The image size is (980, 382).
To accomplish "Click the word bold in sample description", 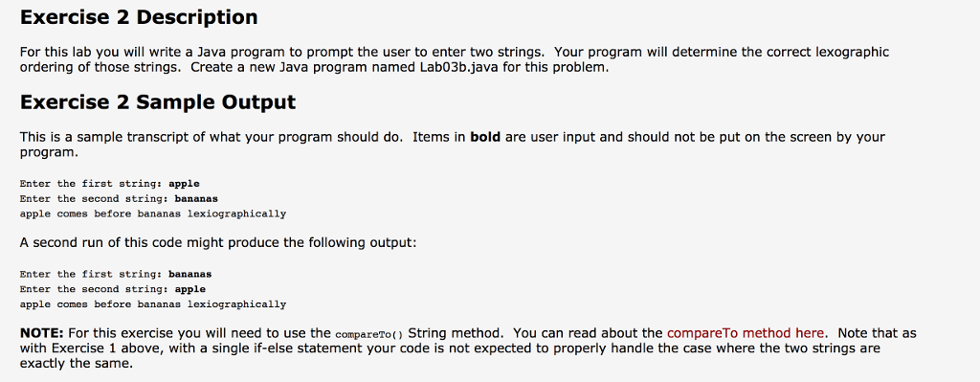I will coord(485,137).
